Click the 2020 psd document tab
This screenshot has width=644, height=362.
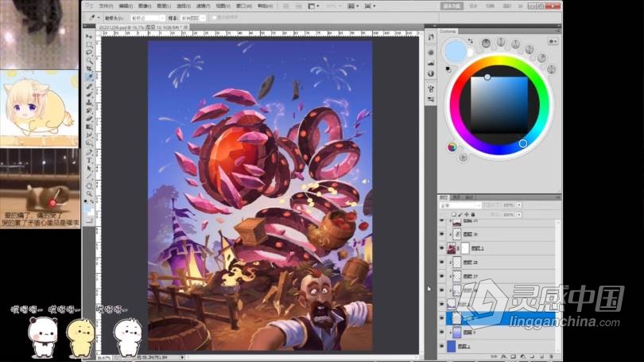[142, 27]
